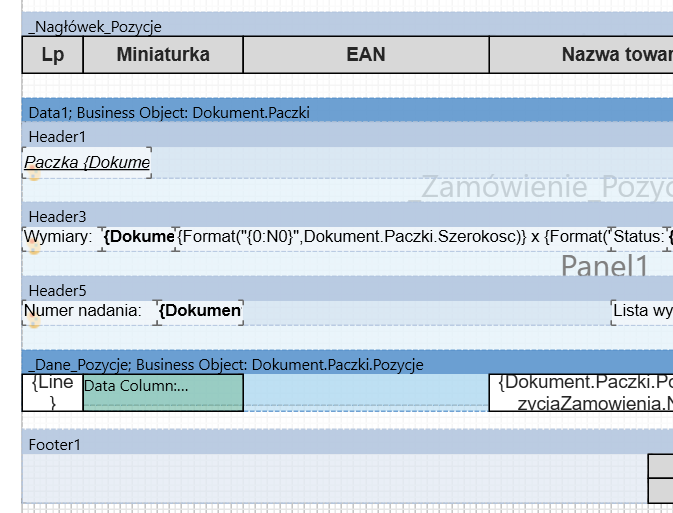Click the Status: label text box
673x513 pixels.
(638, 237)
